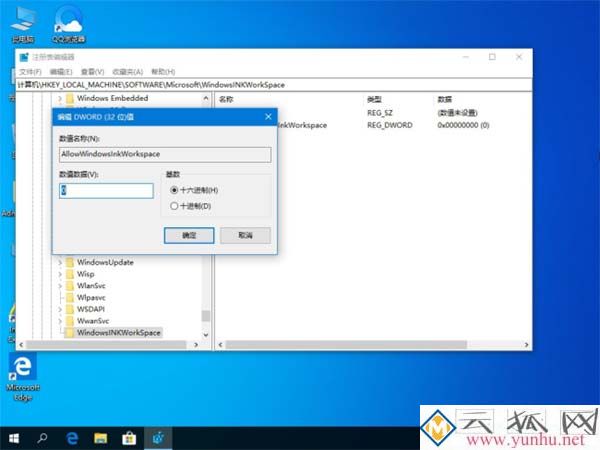Open the QQ Browser desktop icon

(x=69, y=24)
